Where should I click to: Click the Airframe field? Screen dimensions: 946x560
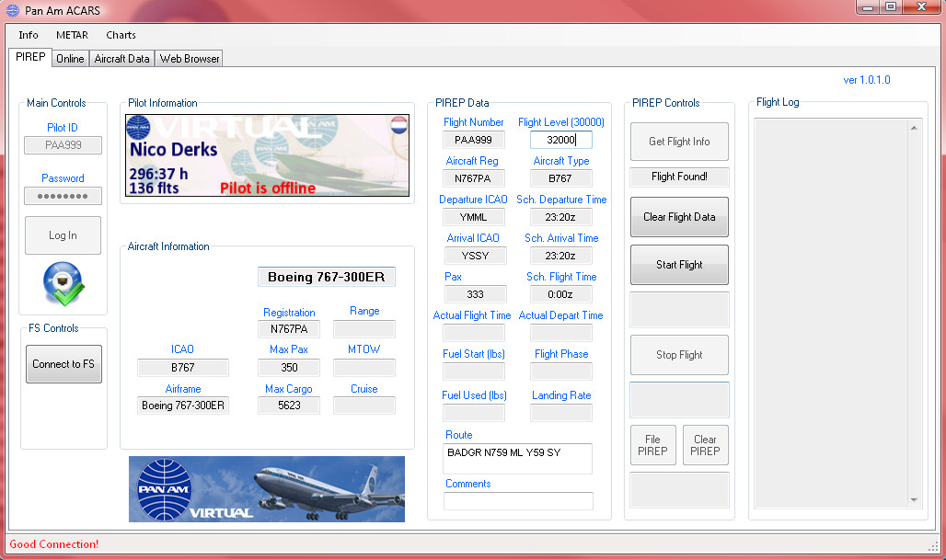click(183, 406)
